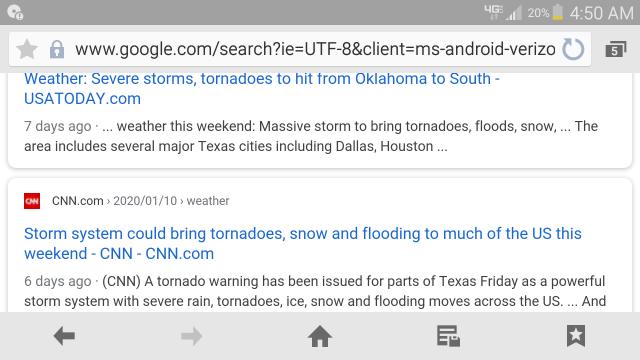Tap the bookmark star icon in address bar
The width and height of the screenshot is (640, 360).
27,49
